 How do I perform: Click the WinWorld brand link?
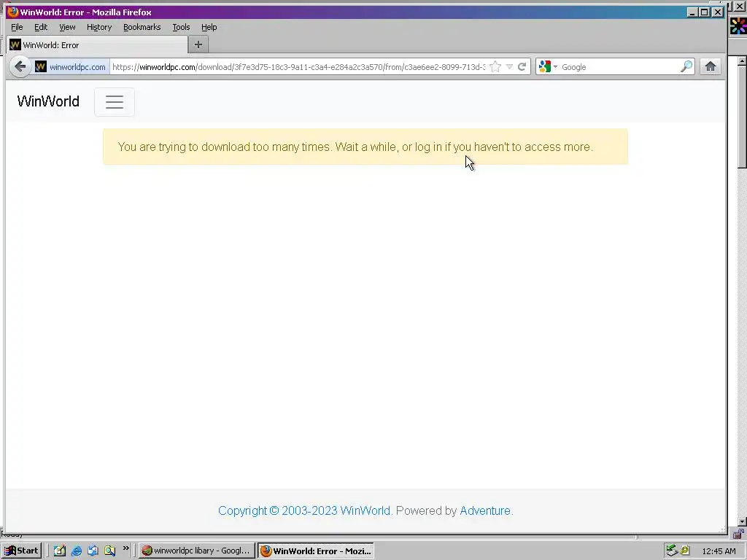(48, 101)
